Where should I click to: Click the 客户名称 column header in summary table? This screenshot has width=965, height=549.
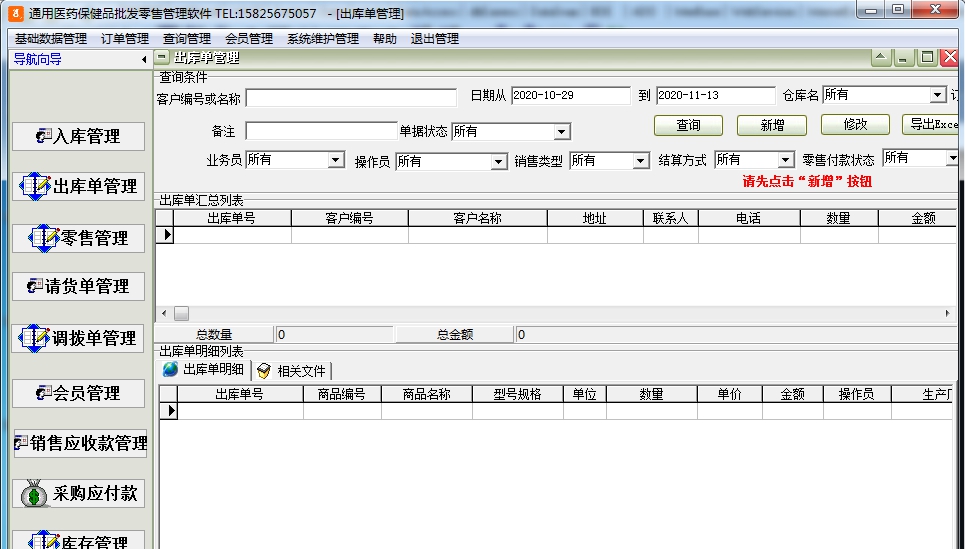pyautogui.click(x=478, y=218)
